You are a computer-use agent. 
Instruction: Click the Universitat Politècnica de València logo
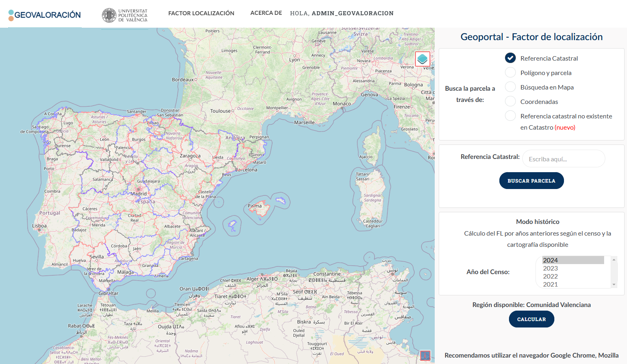point(125,15)
